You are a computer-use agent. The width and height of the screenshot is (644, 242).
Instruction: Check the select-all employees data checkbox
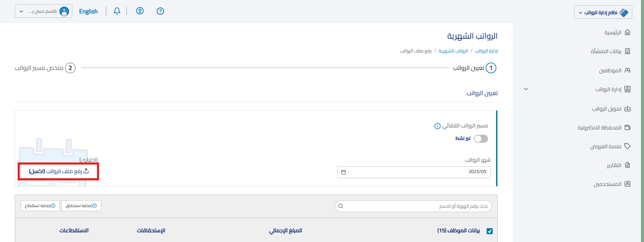[x=490, y=231]
